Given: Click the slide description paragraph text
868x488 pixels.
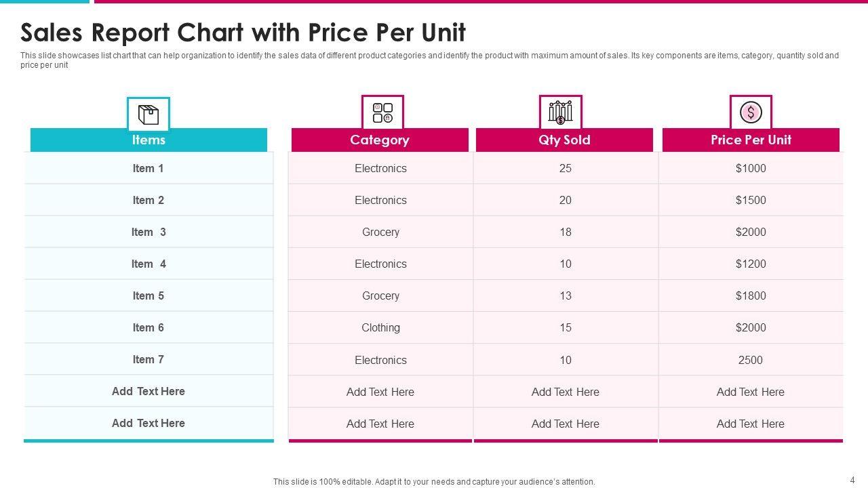Looking at the screenshot, I should click(x=429, y=60).
